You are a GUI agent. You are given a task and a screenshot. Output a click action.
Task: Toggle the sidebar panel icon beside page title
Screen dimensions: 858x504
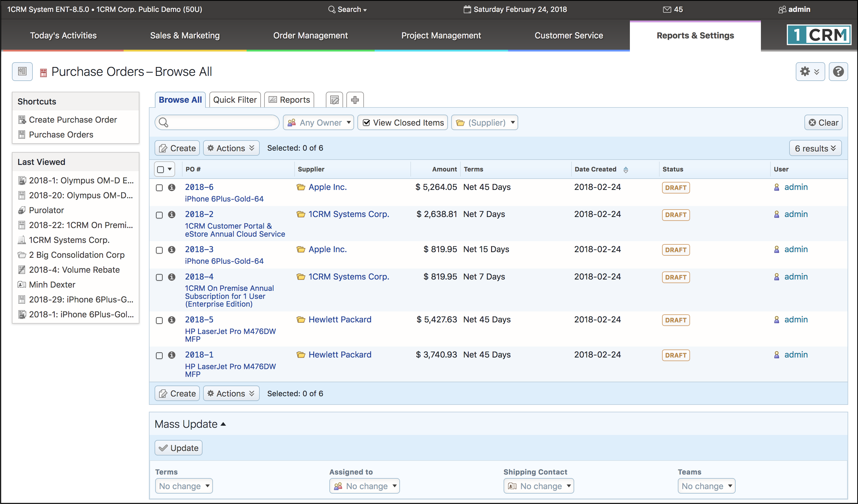(x=22, y=71)
